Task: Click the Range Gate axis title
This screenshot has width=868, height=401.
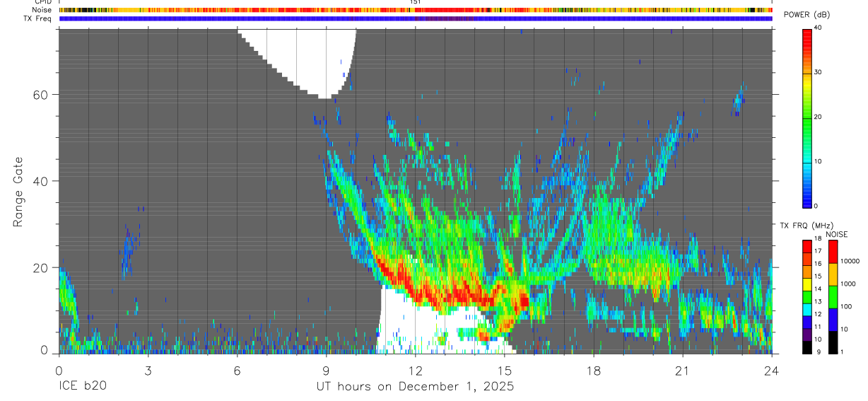Action: pyautogui.click(x=18, y=192)
